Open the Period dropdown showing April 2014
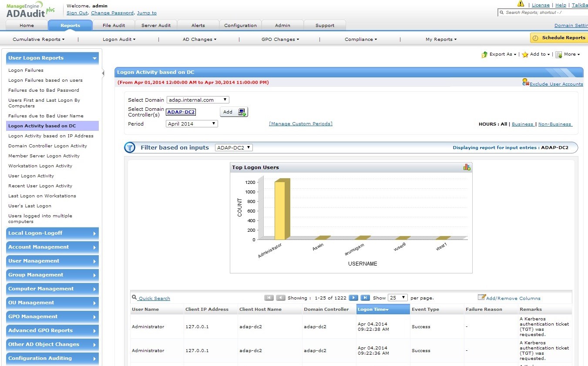Screen dimensions: 588x366 (191, 123)
